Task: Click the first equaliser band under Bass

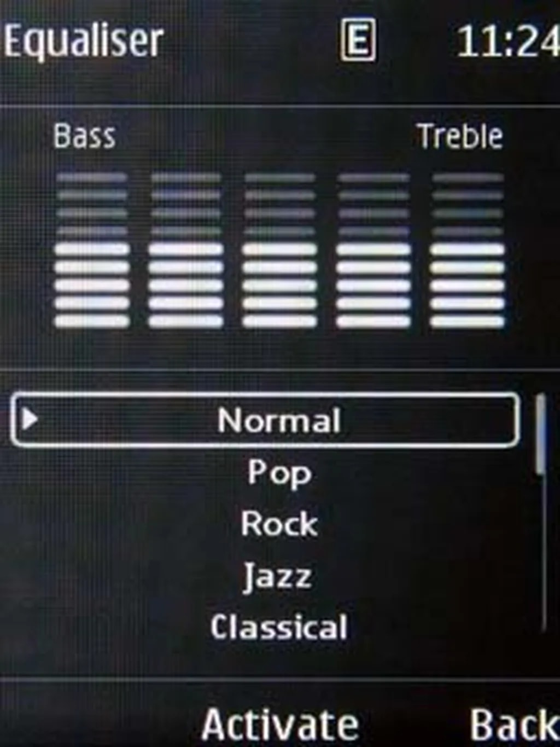Action: (92, 250)
